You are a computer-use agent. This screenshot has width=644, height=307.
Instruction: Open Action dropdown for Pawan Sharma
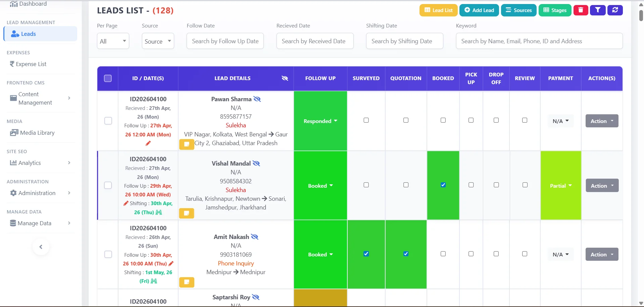602,121
